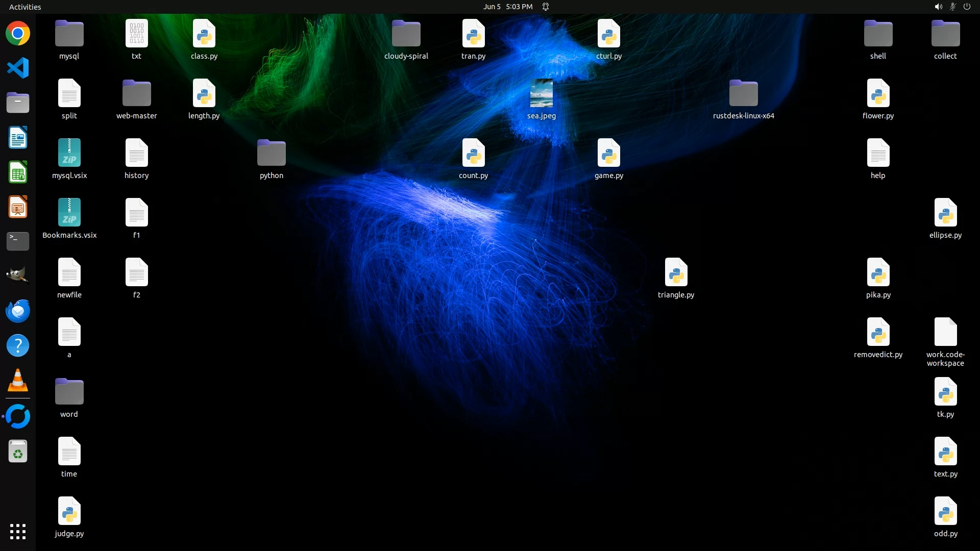Show Applications grid button
Viewport: 980px width, 551px height.
coord(18,531)
